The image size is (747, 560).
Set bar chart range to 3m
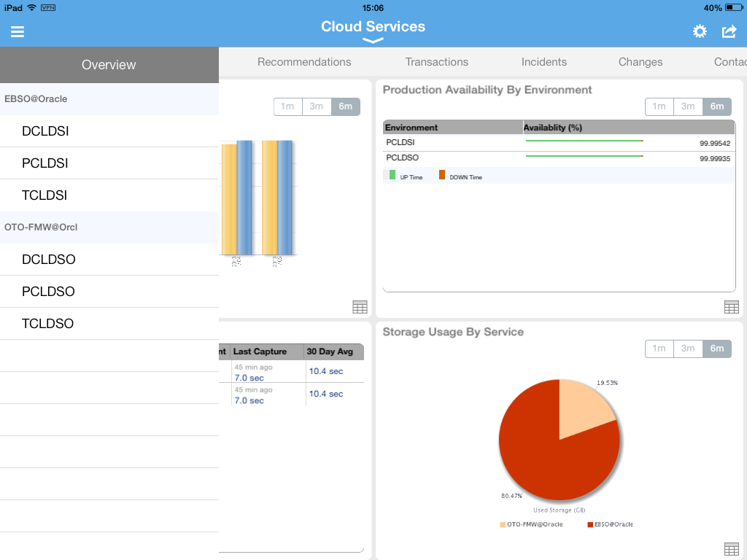pyautogui.click(x=317, y=106)
